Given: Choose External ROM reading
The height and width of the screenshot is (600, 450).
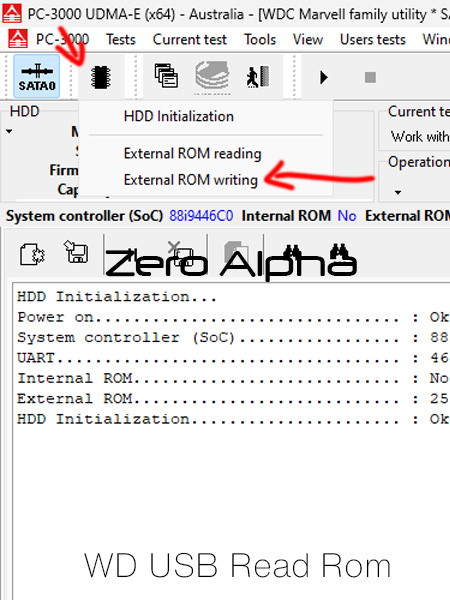Looking at the screenshot, I should pos(192,153).
